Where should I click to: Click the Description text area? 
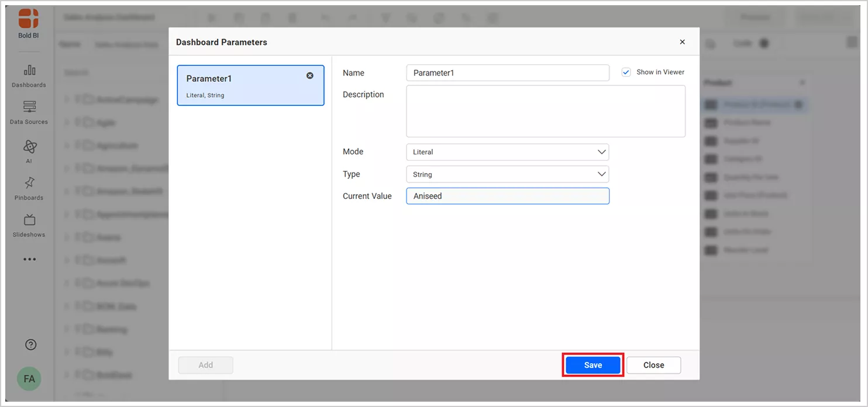(546, 111)
